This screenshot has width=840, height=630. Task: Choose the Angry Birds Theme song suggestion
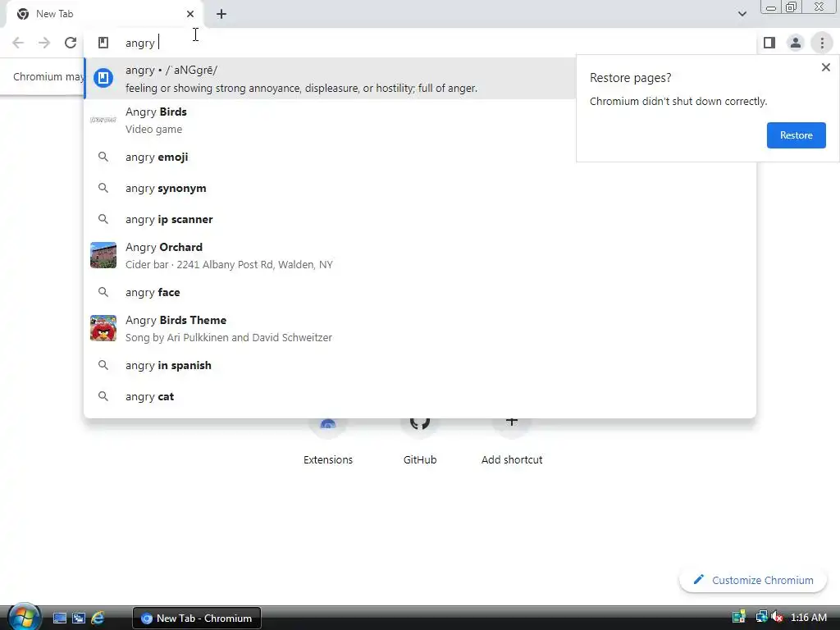coord(420,328)
